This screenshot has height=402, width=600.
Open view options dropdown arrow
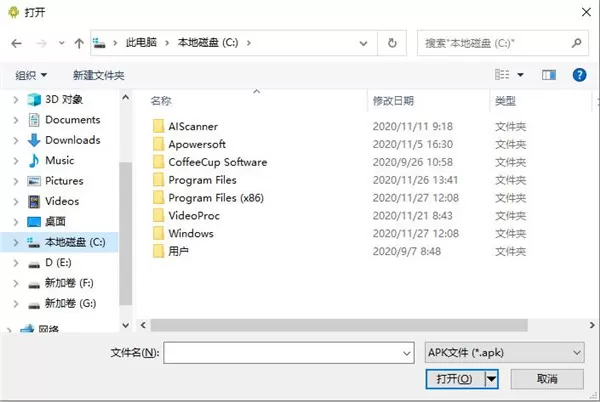pyautogui.click(x=520, y=75)
